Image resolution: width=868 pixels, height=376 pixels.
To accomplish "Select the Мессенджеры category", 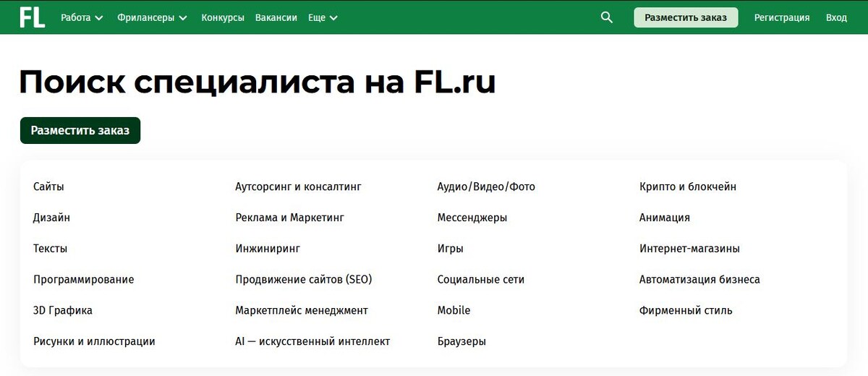I will click(472, 218).
